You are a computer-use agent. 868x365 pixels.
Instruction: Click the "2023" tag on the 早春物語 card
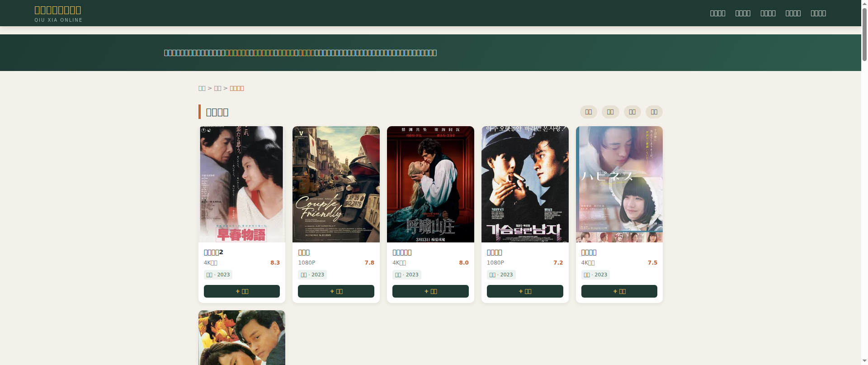tap(218, 275)
